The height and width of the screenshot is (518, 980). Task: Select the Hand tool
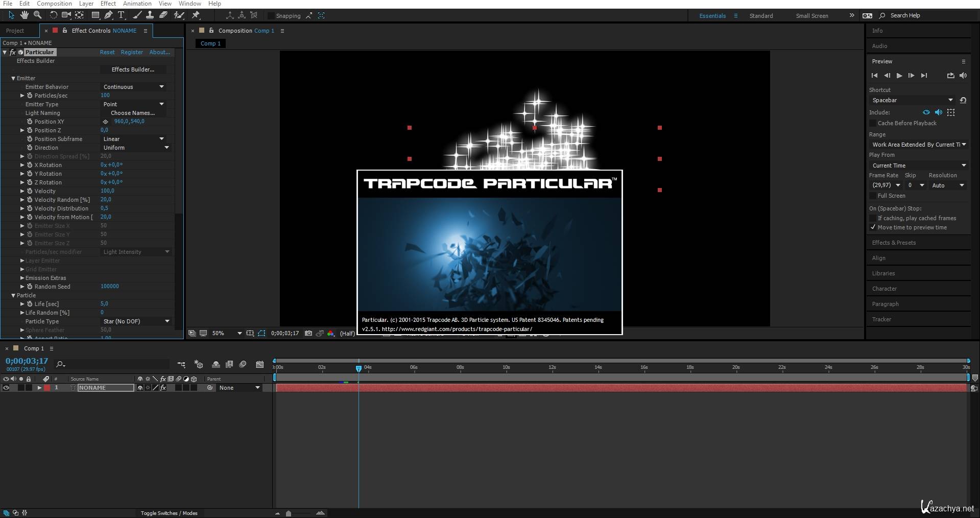coord(24,15)
